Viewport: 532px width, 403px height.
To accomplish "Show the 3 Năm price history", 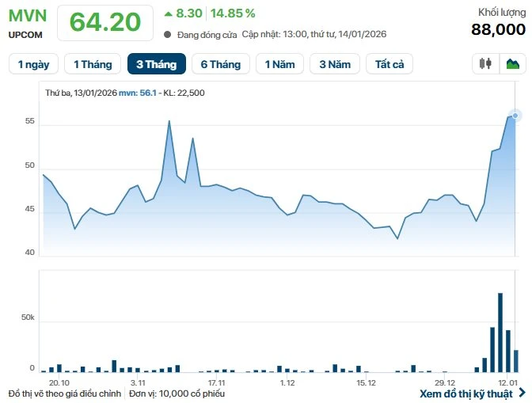I will 335,64.
